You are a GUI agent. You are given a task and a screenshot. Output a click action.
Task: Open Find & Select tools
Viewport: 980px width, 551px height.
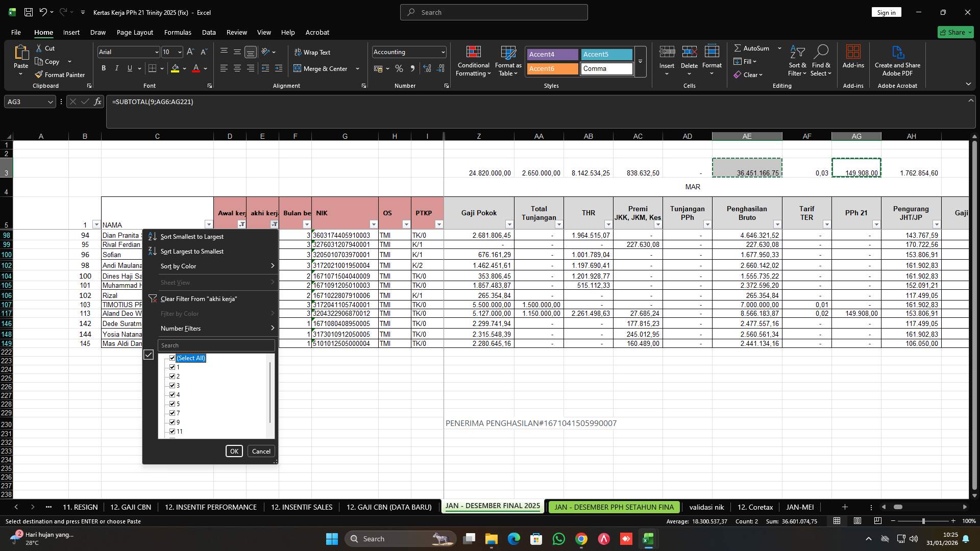tap(821, 61)
